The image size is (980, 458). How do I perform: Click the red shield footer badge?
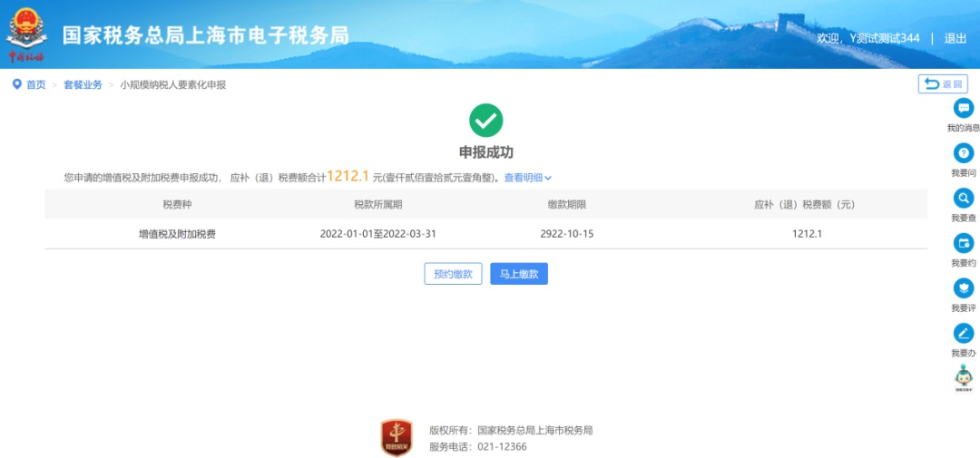(x=397, y=437)
